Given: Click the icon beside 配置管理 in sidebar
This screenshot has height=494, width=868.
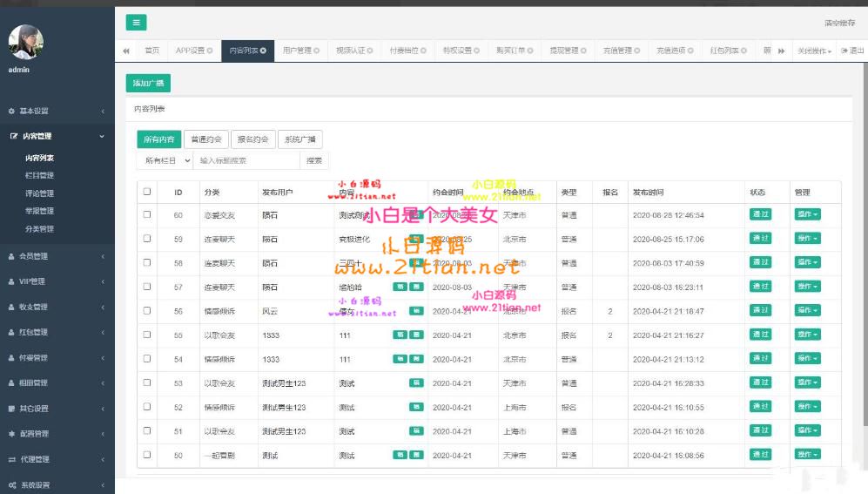Looking at the screenshot, I should tap(11, 434).
